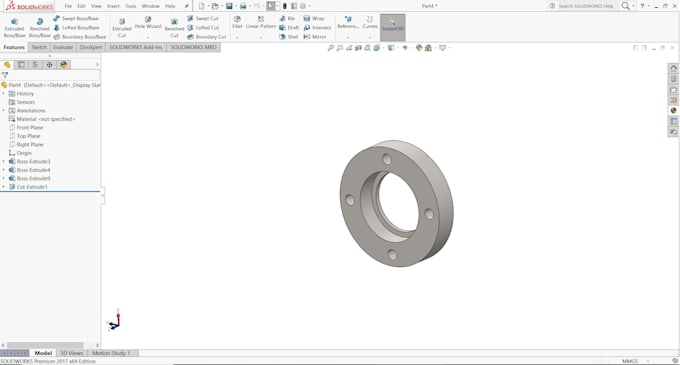
Task: Select the Draft tool
Action: tap(289, 27)
